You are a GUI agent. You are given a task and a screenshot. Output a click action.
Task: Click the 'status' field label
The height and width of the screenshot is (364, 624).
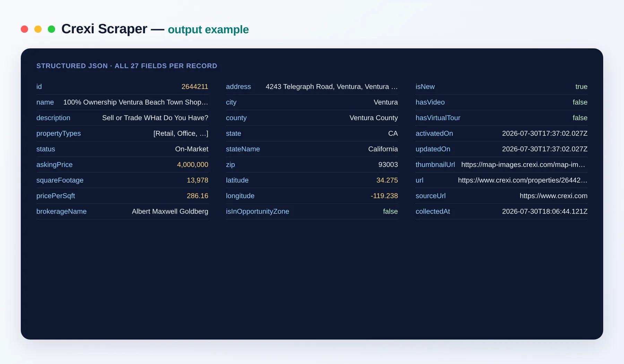click(x=45, y=149)
